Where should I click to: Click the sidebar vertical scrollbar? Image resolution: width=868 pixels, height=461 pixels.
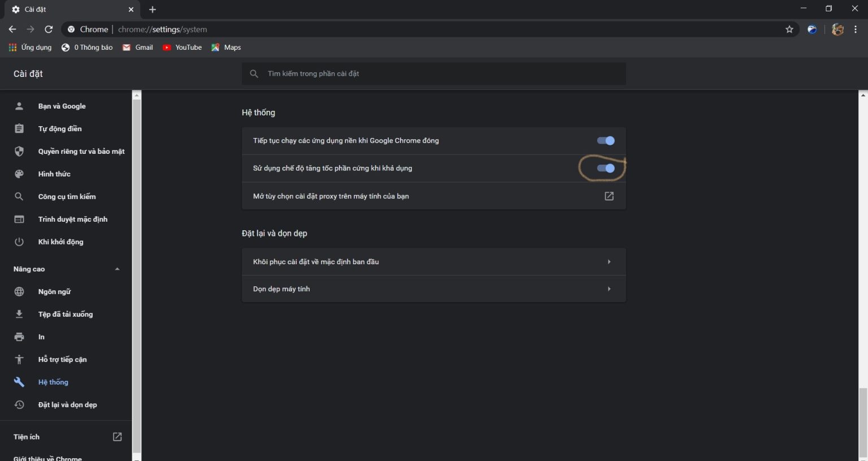[136, 272]
